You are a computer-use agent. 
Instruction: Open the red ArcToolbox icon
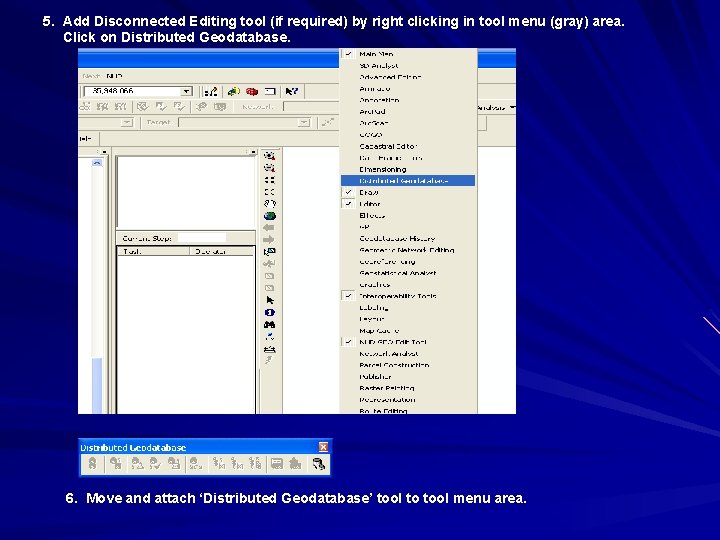(x=252, y=91)
